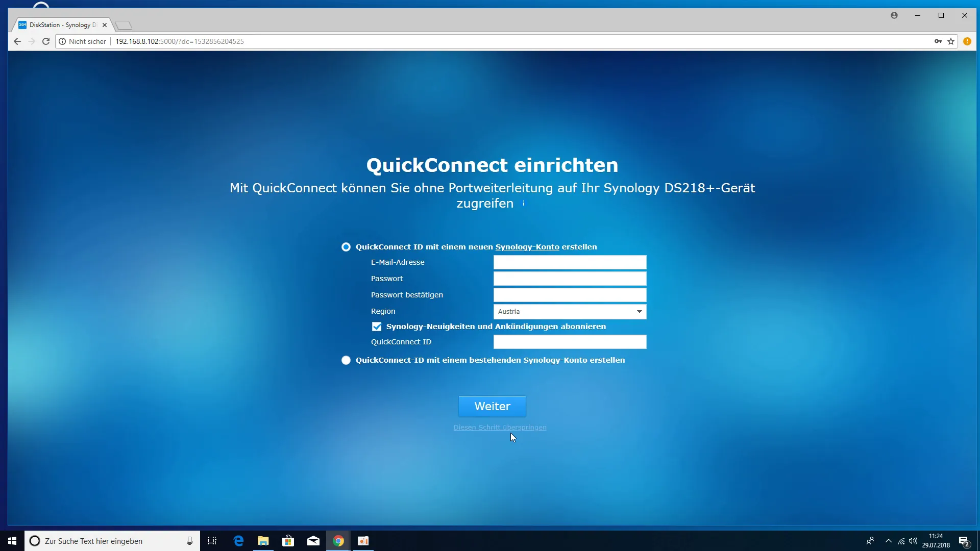Click the browser forward arrow
Screen dimensions: 980x551
(32, 41)
